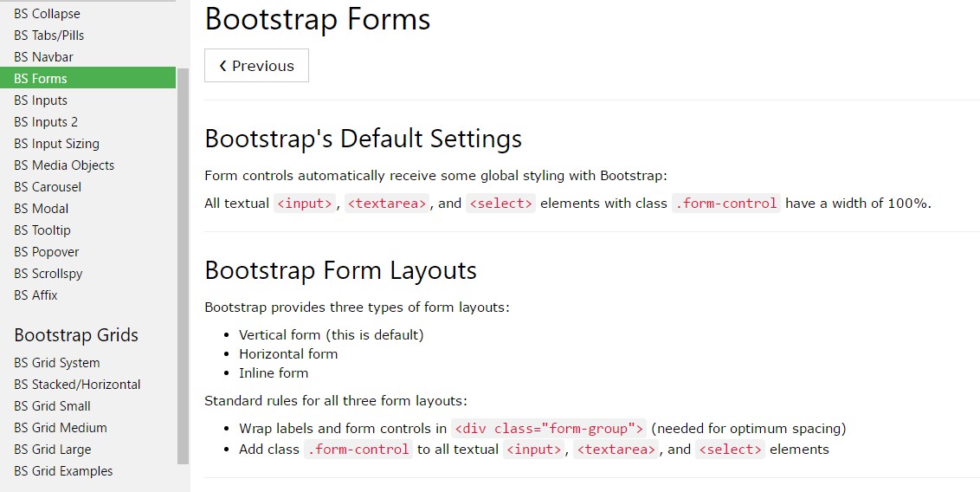Click the 'Form controls automatically receive' sentence
The width and height of the screenshot is (980, 492).
435,176
